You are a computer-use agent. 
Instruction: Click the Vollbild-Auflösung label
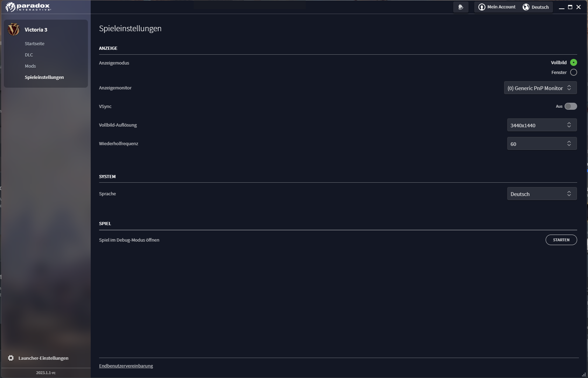point(118,125)
